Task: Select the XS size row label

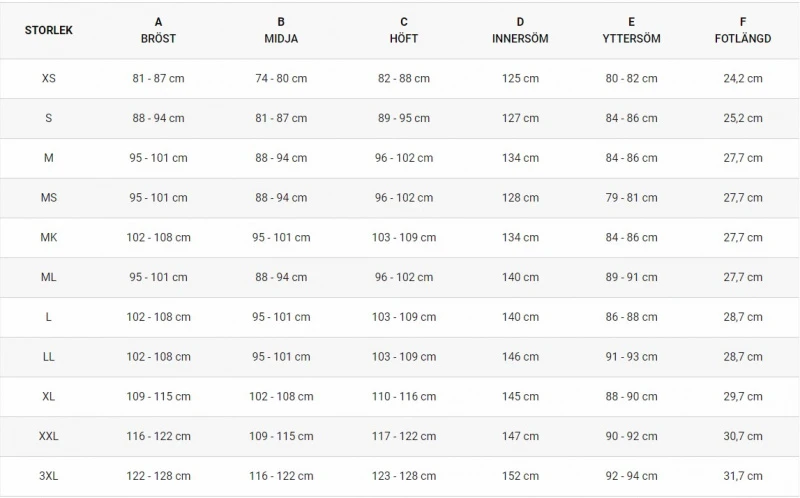Action: [49, 78]
